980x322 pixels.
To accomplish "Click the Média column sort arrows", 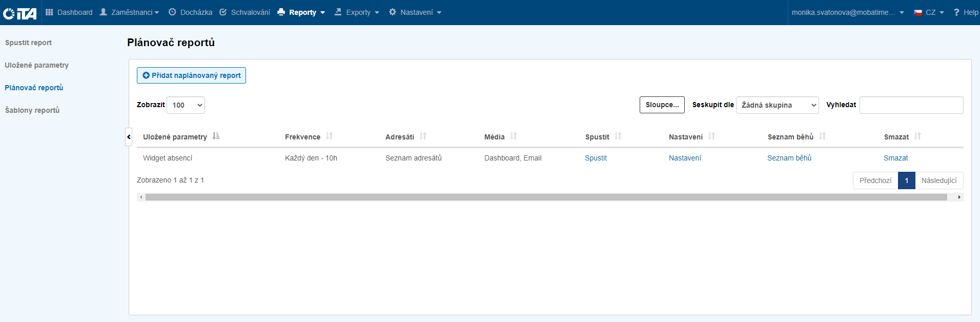I will tap(514, 136).
